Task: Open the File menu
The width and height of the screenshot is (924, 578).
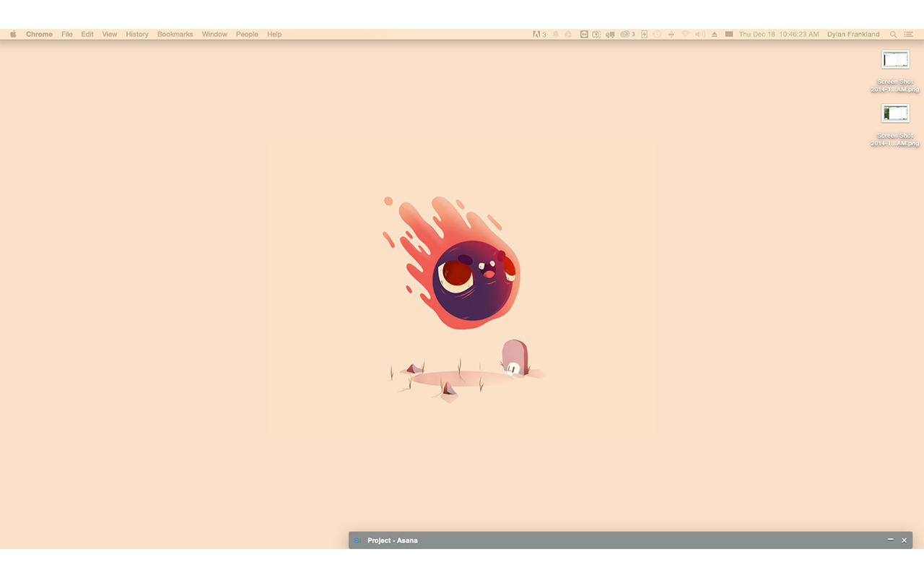Action: [x=67, y=34]
